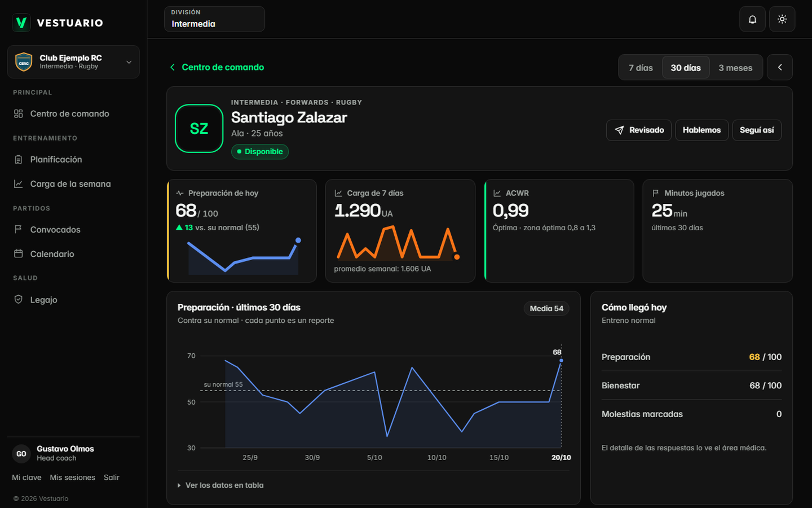
Task: Click the ACWR value 0,99
Action: tap(511, 211)
